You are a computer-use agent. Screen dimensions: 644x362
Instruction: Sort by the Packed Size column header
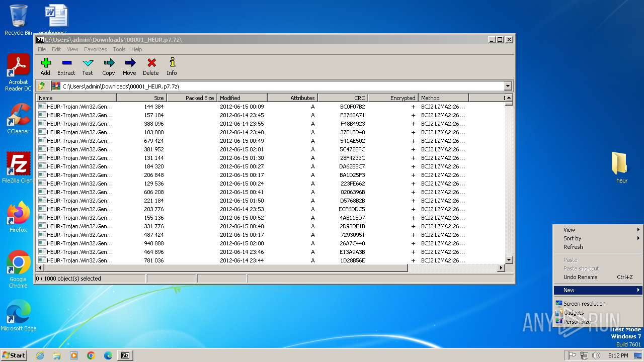coord(192,98)
